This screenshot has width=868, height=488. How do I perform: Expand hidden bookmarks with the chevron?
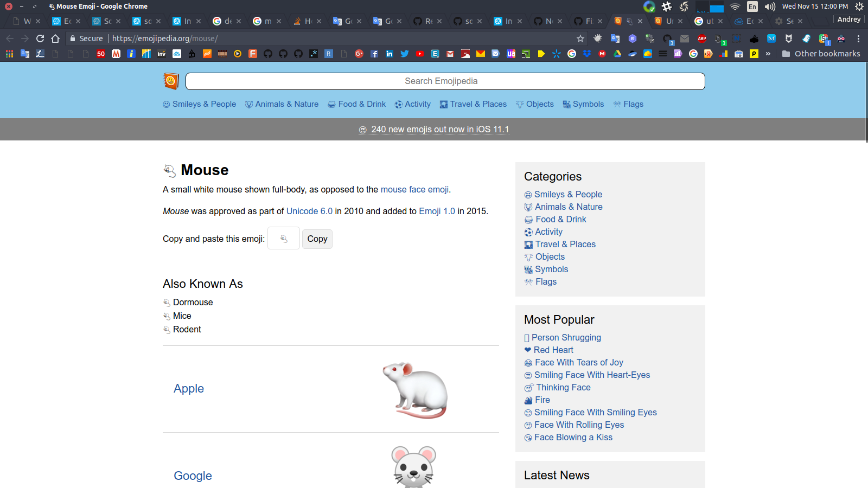[768, 54]
